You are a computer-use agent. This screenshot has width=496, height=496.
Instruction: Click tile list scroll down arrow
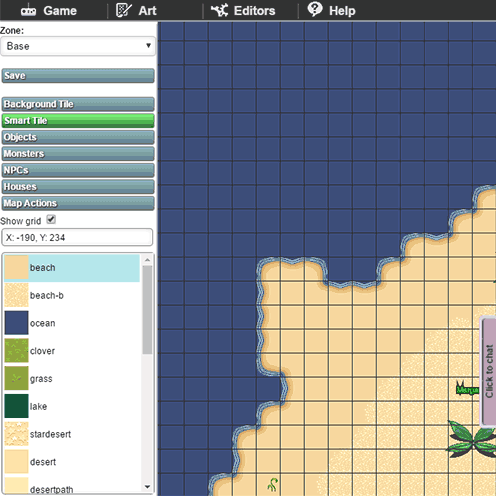pos(147,487)
